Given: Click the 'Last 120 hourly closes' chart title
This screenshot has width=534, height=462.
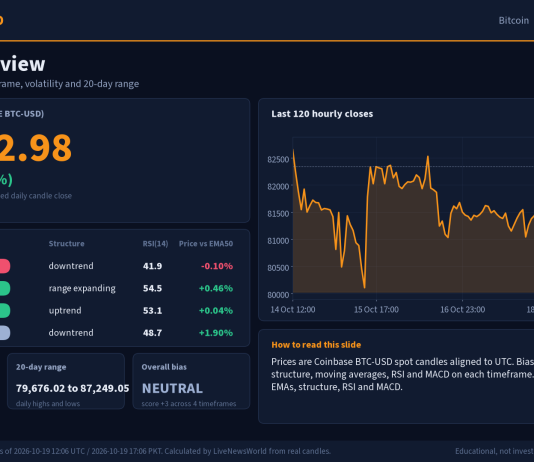Looking at the screenshot, I should (322, 114).
